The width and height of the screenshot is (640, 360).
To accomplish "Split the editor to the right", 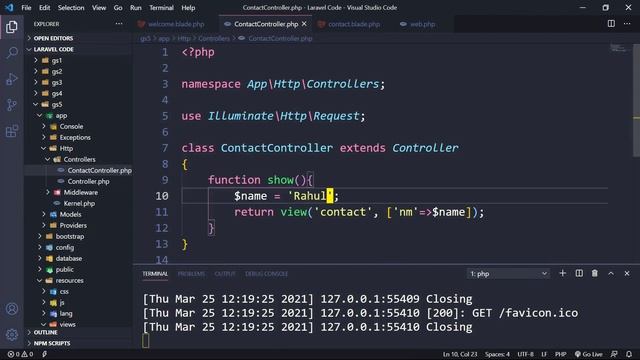I will tap(611, 24).
